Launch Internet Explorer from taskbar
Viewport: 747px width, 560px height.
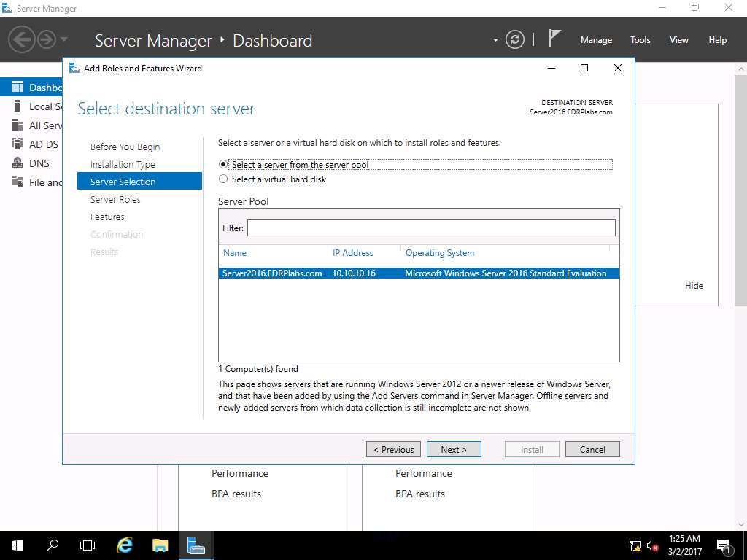(125, 545)
